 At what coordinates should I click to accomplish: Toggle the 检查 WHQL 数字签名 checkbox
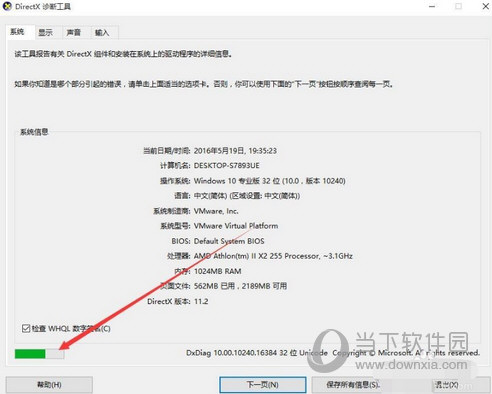26,328
